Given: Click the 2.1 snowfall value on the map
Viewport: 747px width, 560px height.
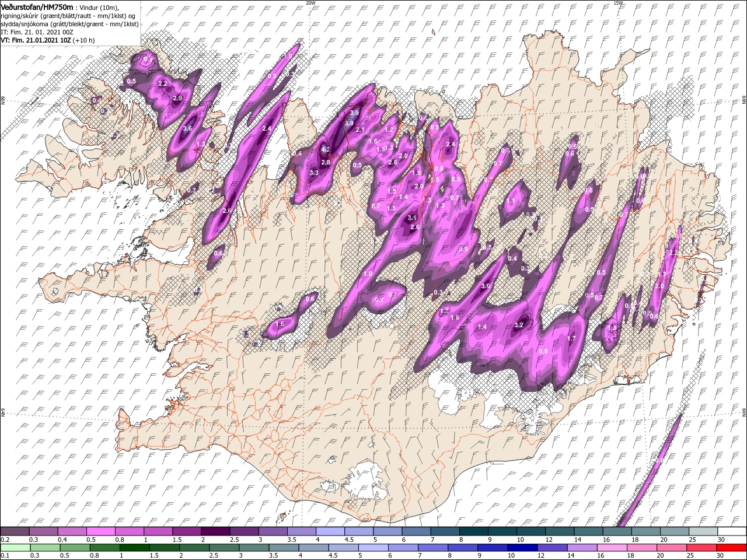Looking at the screenshot, I should [x=360, y=129].
